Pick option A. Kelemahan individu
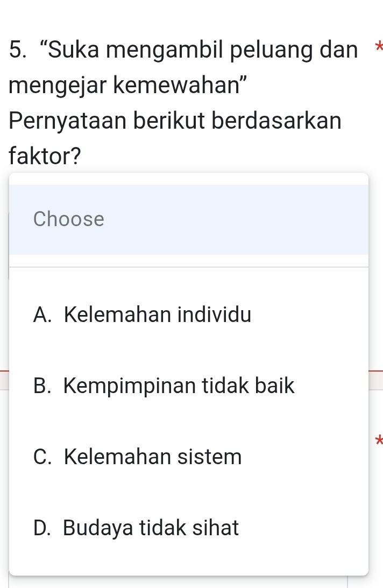Image resolution: width=383 pixels, height=588 pixels. (142, 315)
